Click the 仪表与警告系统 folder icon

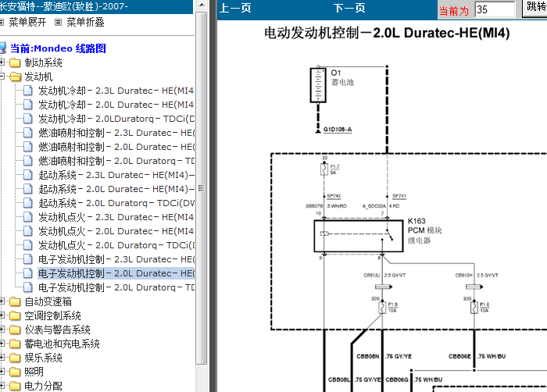click(x=15, y=330)
